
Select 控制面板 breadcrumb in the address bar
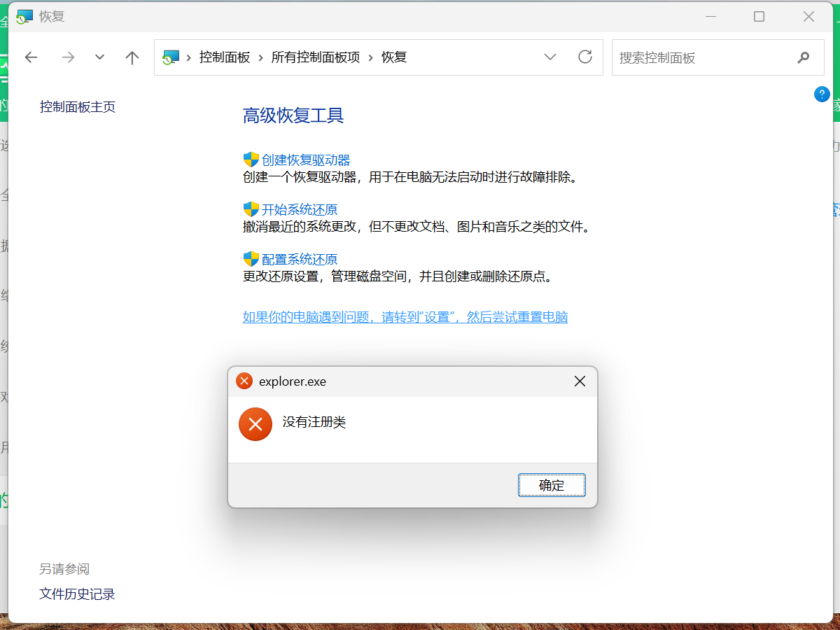pyautogui.click(x=225, y=57)
